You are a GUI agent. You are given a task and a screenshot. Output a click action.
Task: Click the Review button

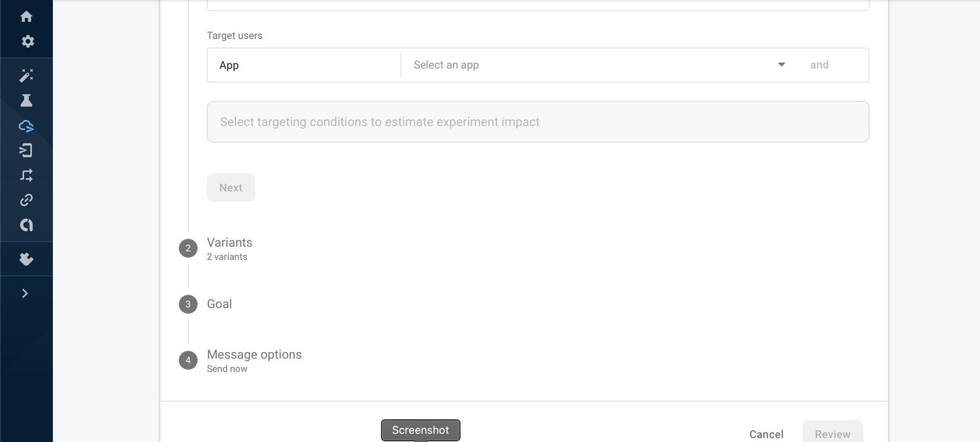[832, 434]
